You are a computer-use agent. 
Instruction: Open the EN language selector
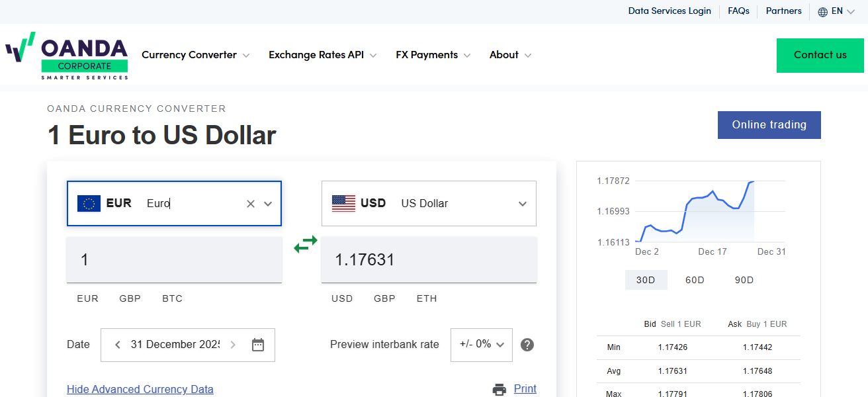[x=836, y=11]
